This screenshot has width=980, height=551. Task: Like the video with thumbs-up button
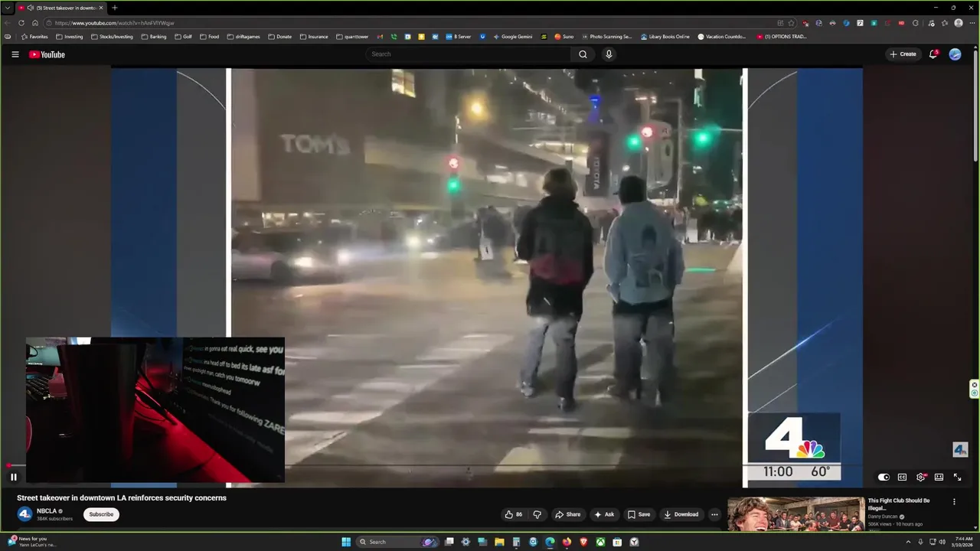[514, 514]
